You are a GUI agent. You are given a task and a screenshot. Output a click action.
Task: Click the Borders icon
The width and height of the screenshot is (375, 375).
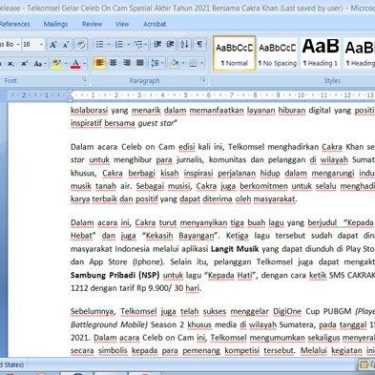pos(193,63)
